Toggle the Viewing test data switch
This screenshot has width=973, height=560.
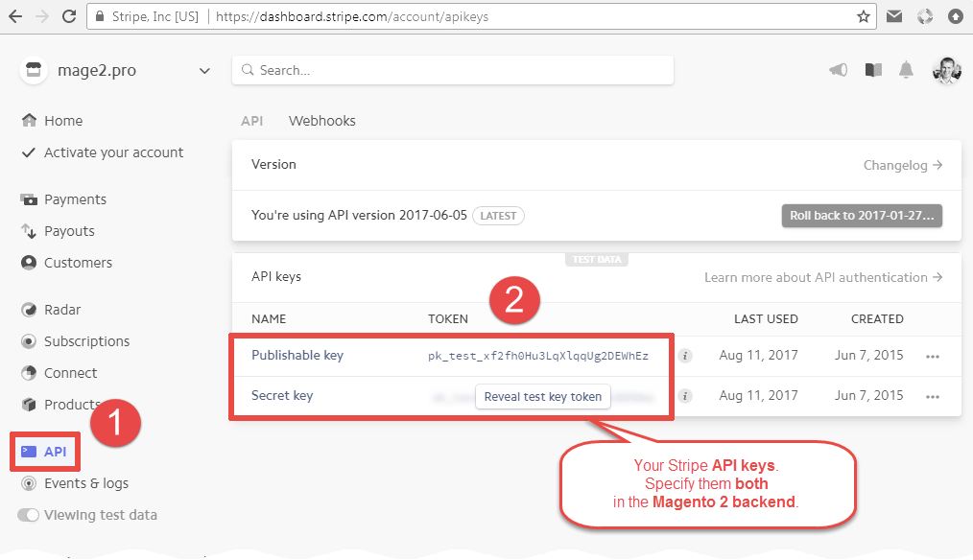coord(28,515)
